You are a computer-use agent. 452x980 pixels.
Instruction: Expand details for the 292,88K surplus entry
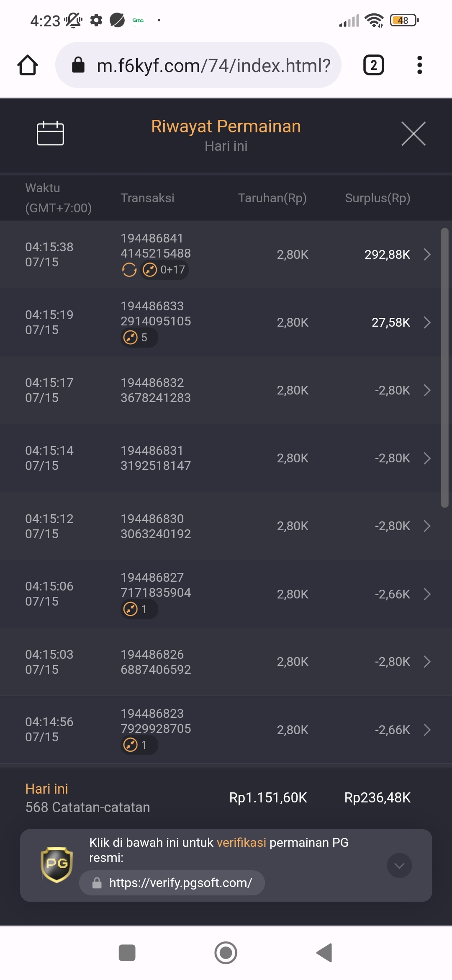pos(427,254)
